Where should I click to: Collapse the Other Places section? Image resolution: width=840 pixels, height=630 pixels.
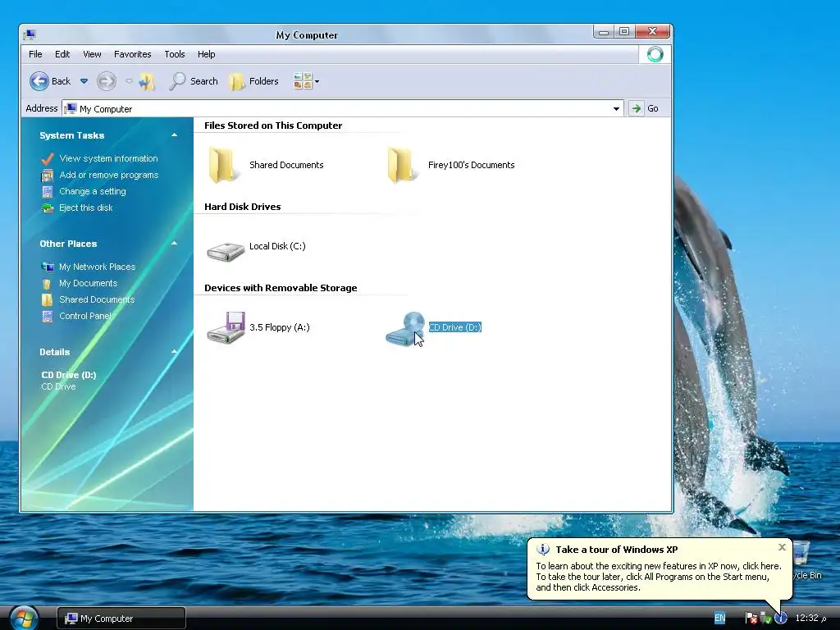coord(174,243)
